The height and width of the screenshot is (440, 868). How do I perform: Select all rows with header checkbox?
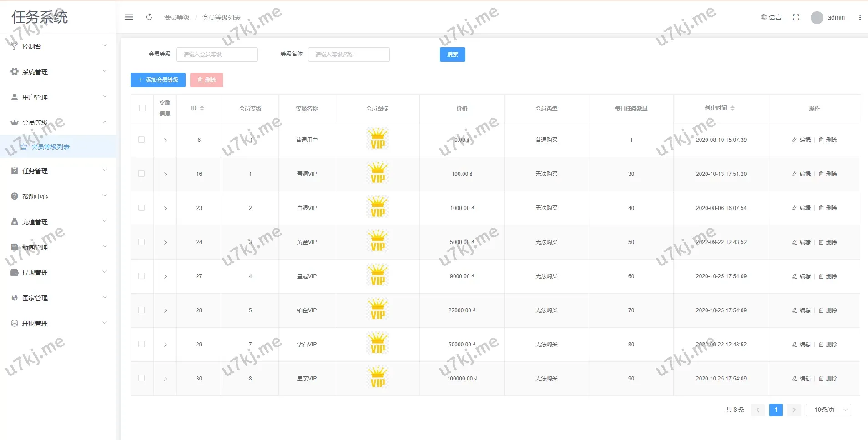pyautogui.click(x=142, y=108)
